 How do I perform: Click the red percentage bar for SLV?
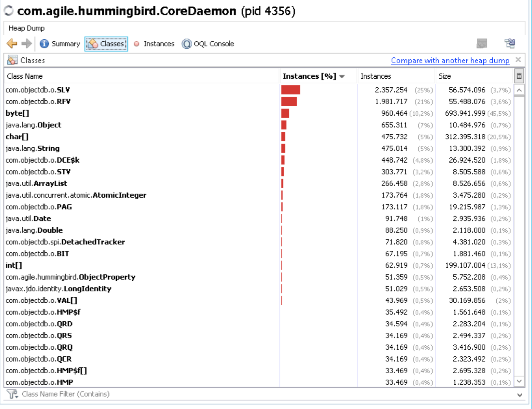pos(290,90)
